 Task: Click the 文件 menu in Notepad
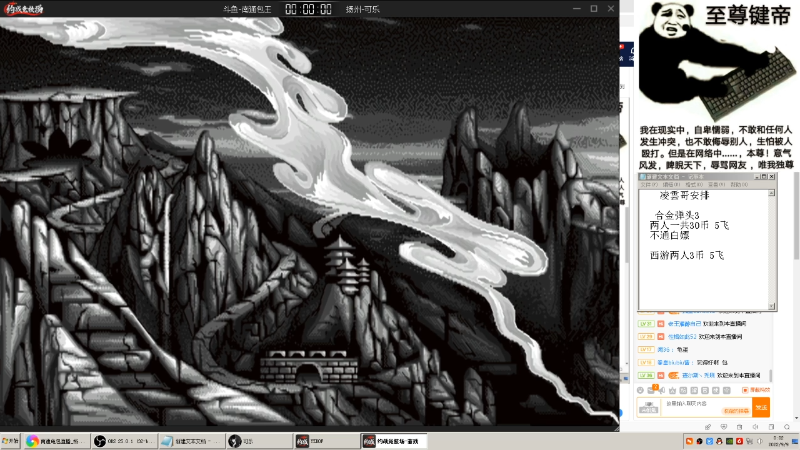point(648,185)
